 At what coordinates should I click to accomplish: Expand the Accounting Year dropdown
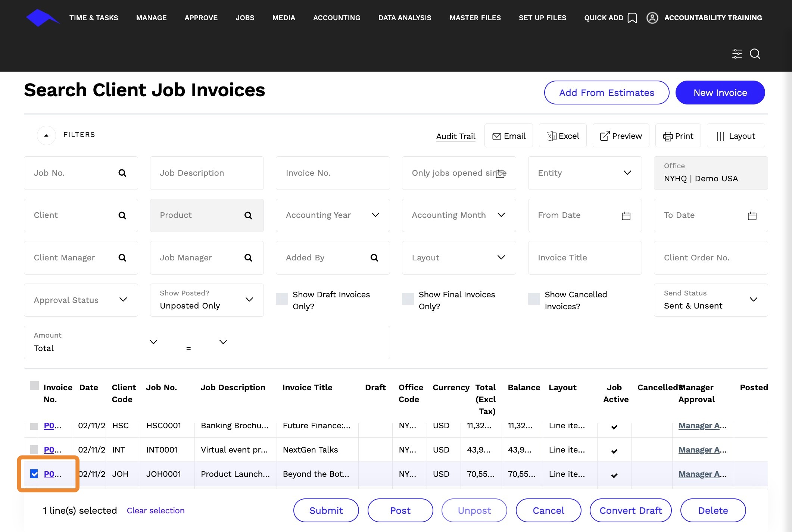point(375,215)
